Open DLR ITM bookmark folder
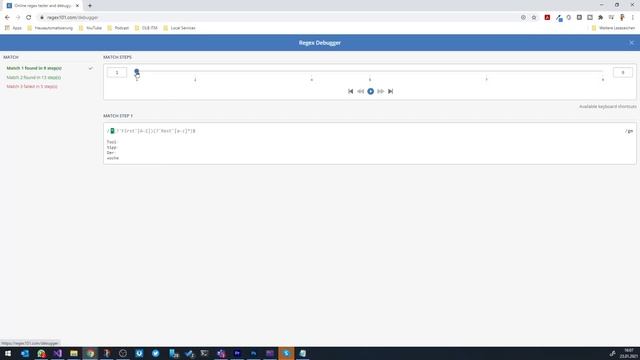Viewport: 640px width, 360px height. pos(146,28)
